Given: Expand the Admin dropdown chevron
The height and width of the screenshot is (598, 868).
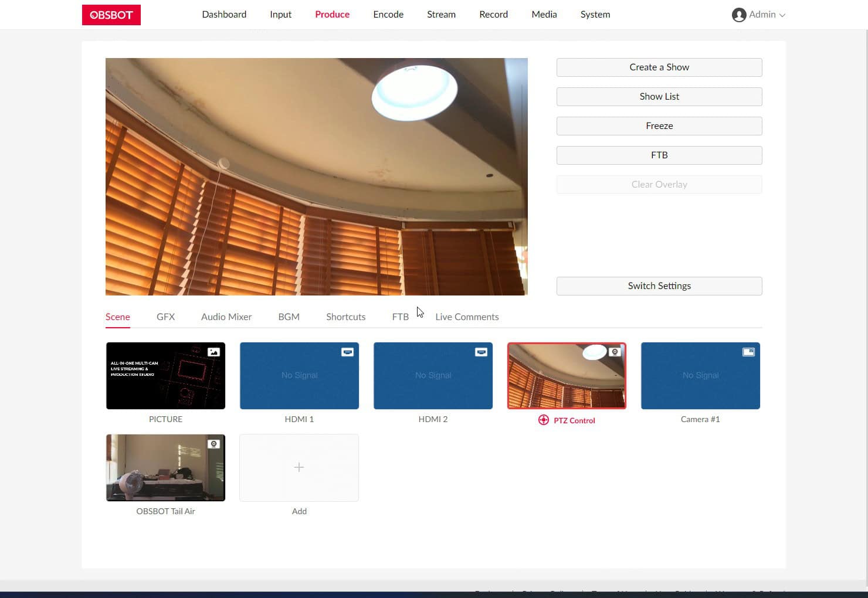Looking at the screenshot, I should 782,15.
